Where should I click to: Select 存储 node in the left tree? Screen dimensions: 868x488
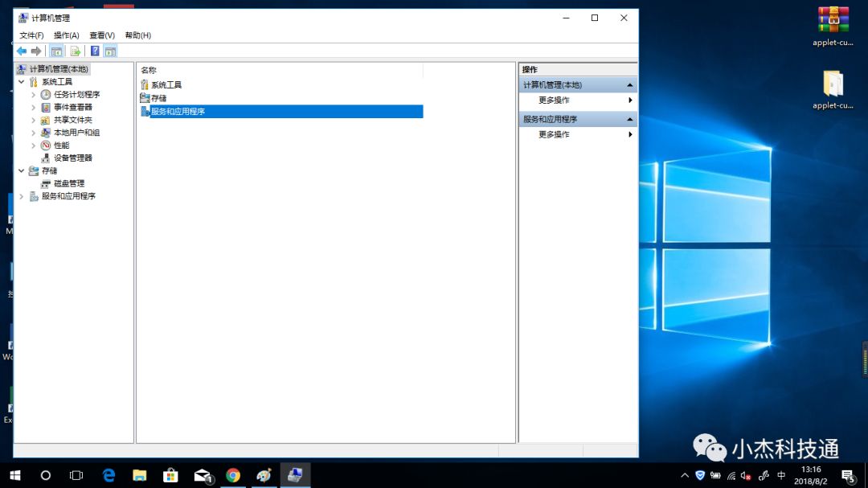tap(49, 170)
